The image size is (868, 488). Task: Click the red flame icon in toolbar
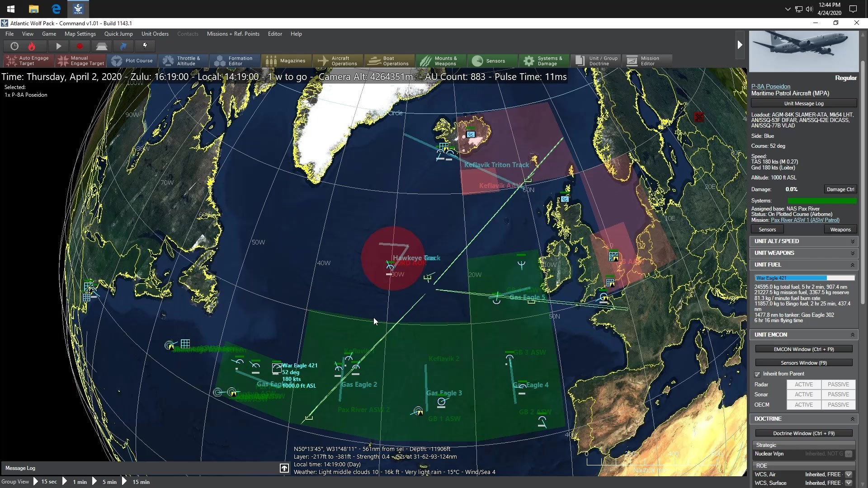point(32,46)
